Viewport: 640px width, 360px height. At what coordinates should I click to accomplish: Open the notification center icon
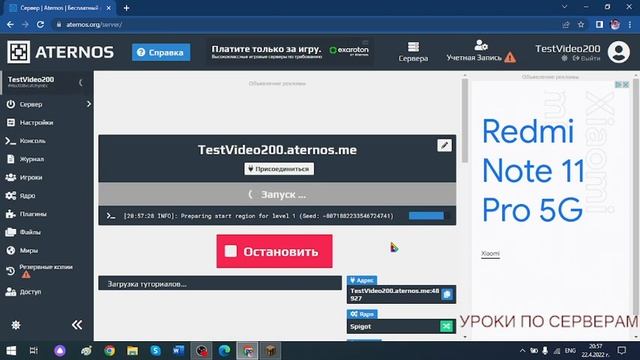pyautogui.click(x=622, y=351)
